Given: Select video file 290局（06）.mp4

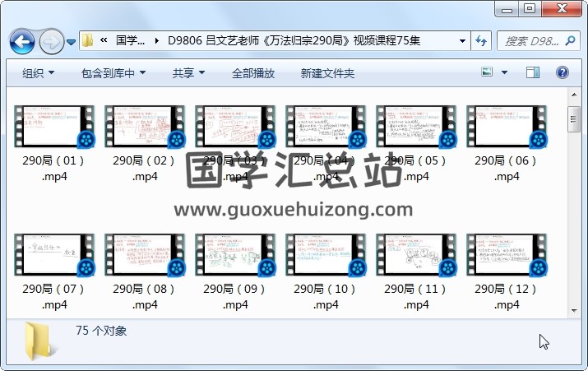Looking at the screenshot, I should [507, 144].
